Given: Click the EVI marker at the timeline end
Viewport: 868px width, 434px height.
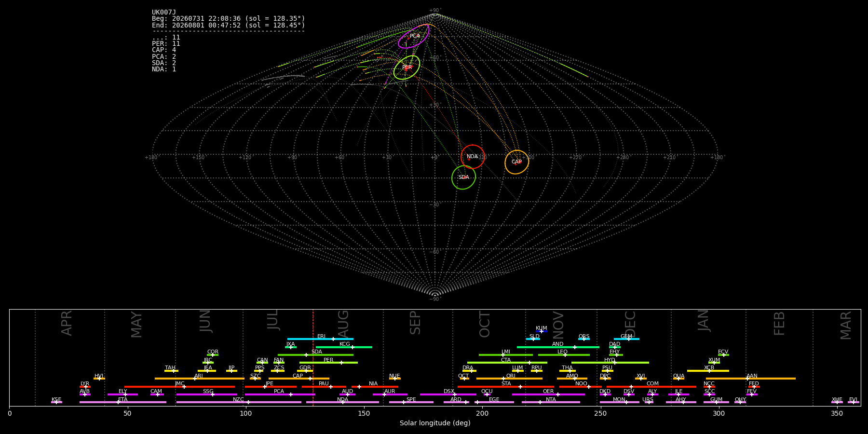Looking at the screenshot, I should click(x=854, y=402).
